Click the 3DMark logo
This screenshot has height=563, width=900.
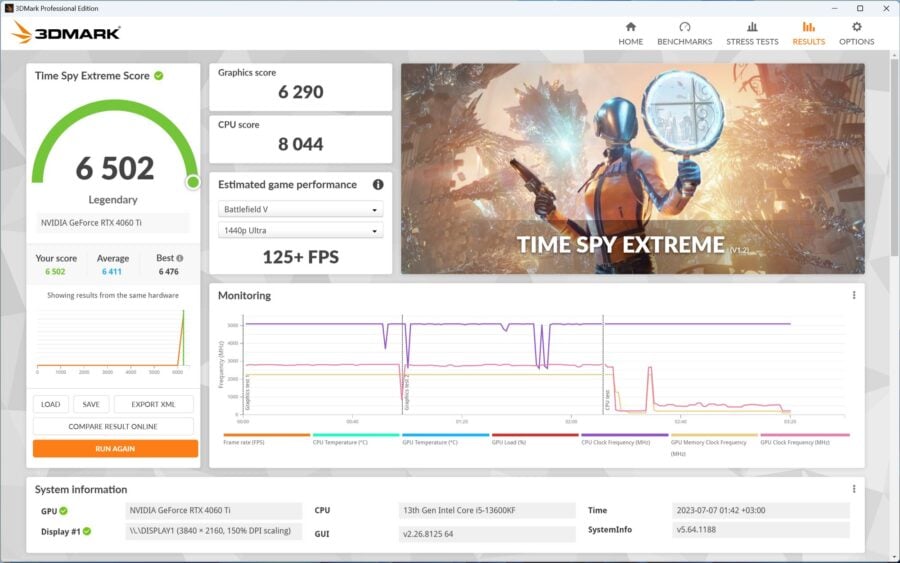[x=65, y=33]
